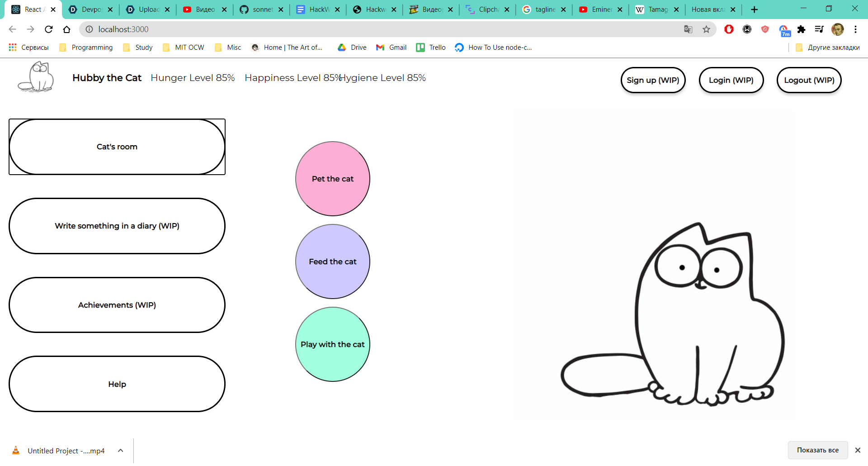Image resolution: width=868 pixels, height=466 pixels.
Task: Open the Сервисы apps grid
Action: (28, 48)
